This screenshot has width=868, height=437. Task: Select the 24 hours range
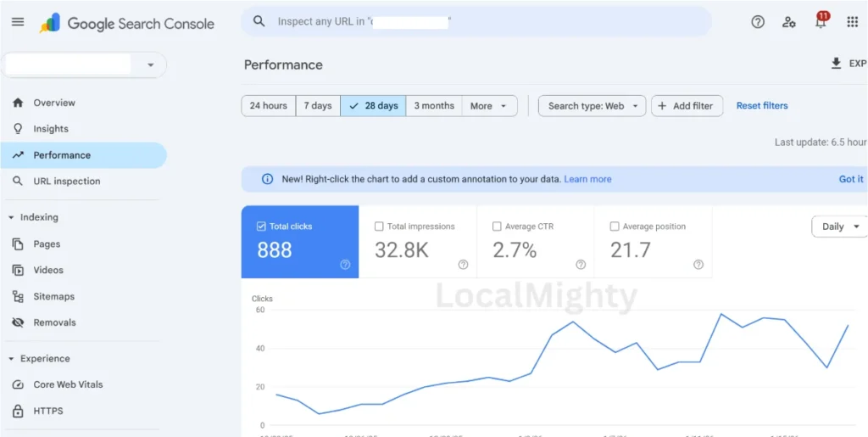tap(269, 106)
